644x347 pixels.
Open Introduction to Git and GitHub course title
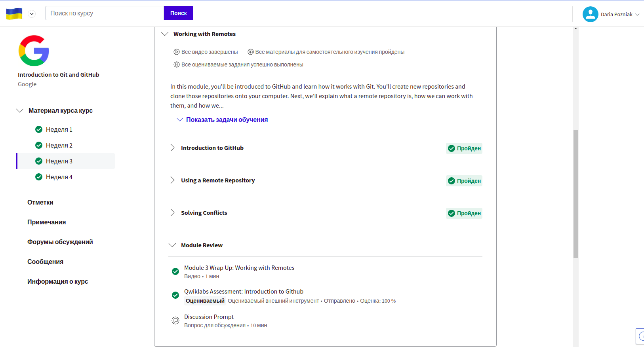point(59,75)
